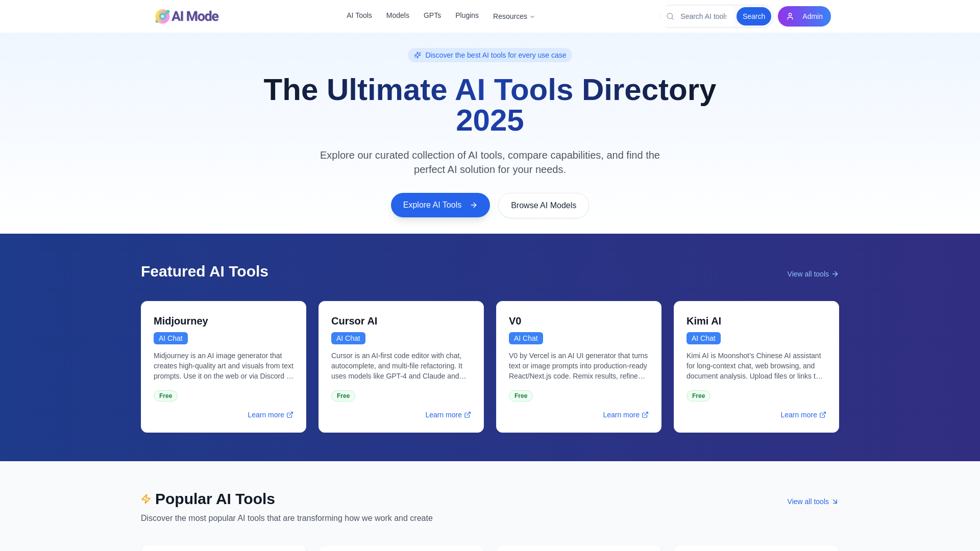Screen dimensions: 980x551
Task: Click the Explore AI Tools button
Action: point(440,205)
